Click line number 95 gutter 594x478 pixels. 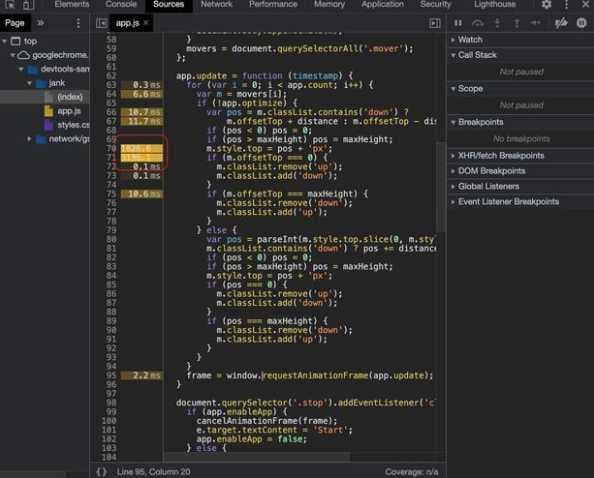[111, 375]
